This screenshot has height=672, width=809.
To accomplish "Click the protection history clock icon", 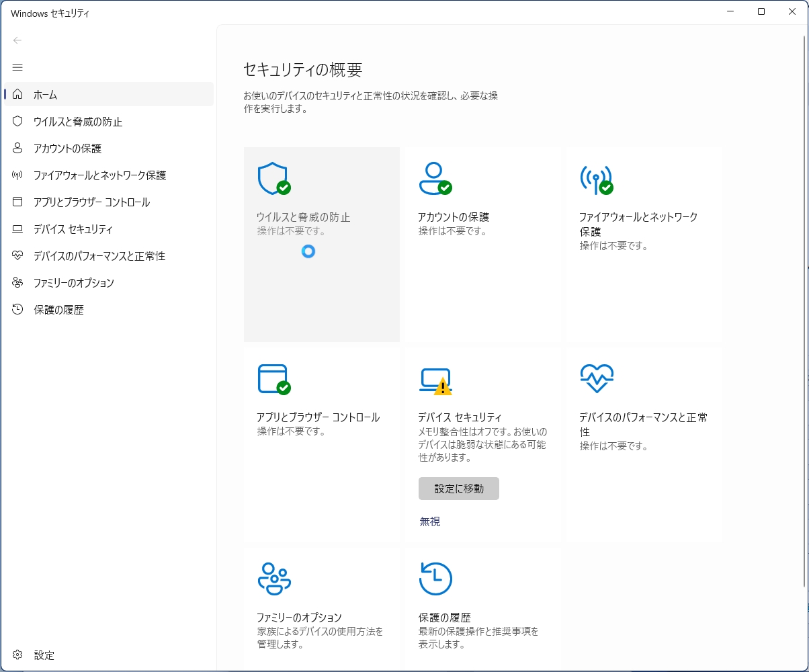I will coord(435,579).
